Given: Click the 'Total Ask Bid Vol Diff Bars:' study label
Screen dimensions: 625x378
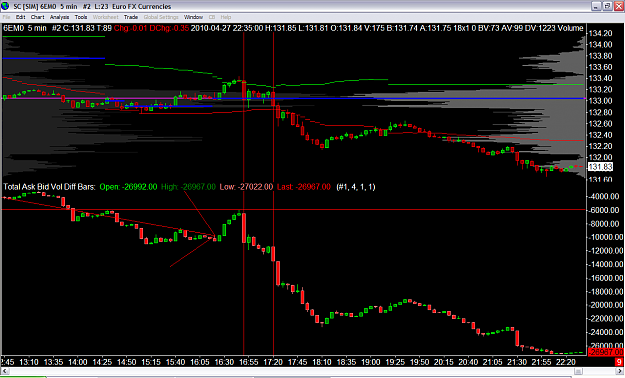Looking at the screenshot, I should (x=49, y=187).
